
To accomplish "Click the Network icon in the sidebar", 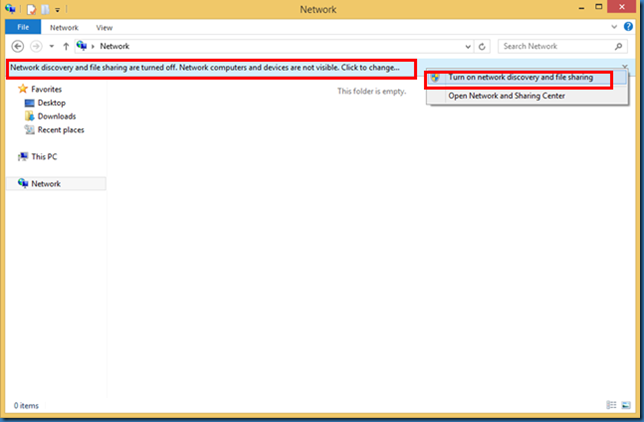I will [23, 183].
